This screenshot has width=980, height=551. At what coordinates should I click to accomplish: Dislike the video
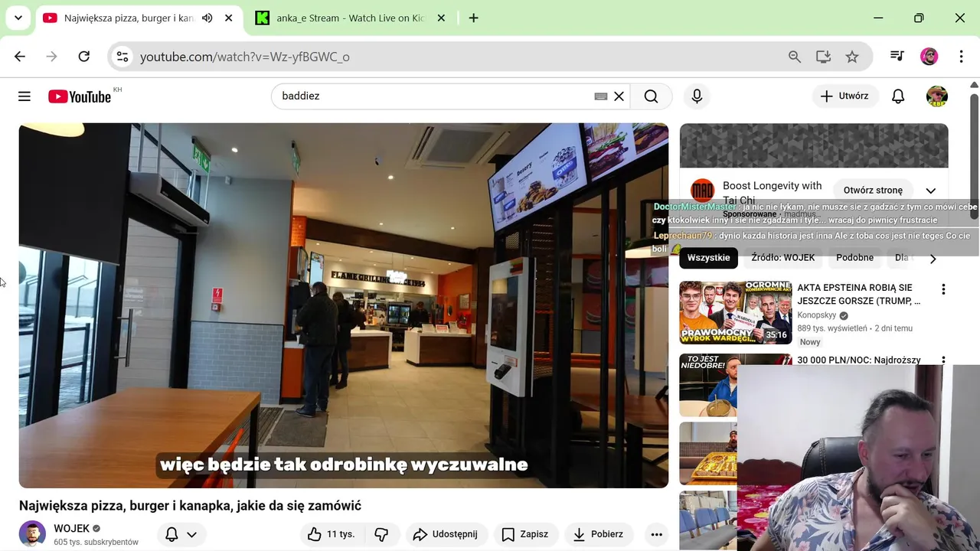click(x=381, y=534)
